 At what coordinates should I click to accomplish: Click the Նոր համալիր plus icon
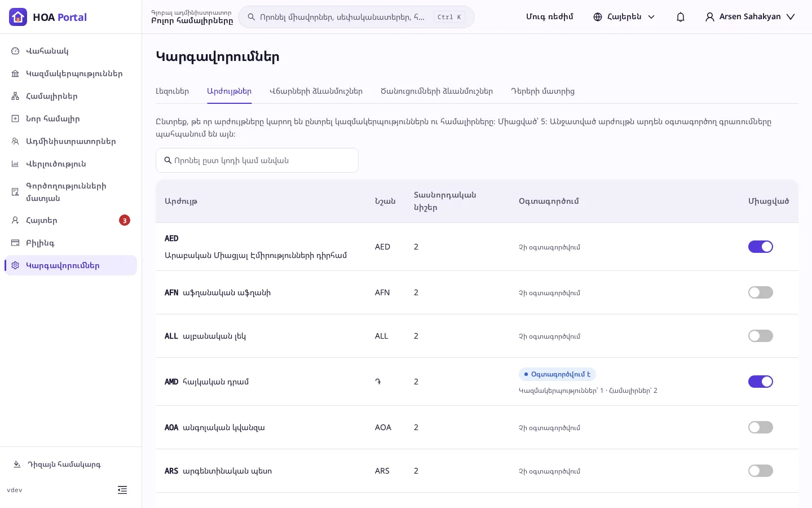point(15,119)
